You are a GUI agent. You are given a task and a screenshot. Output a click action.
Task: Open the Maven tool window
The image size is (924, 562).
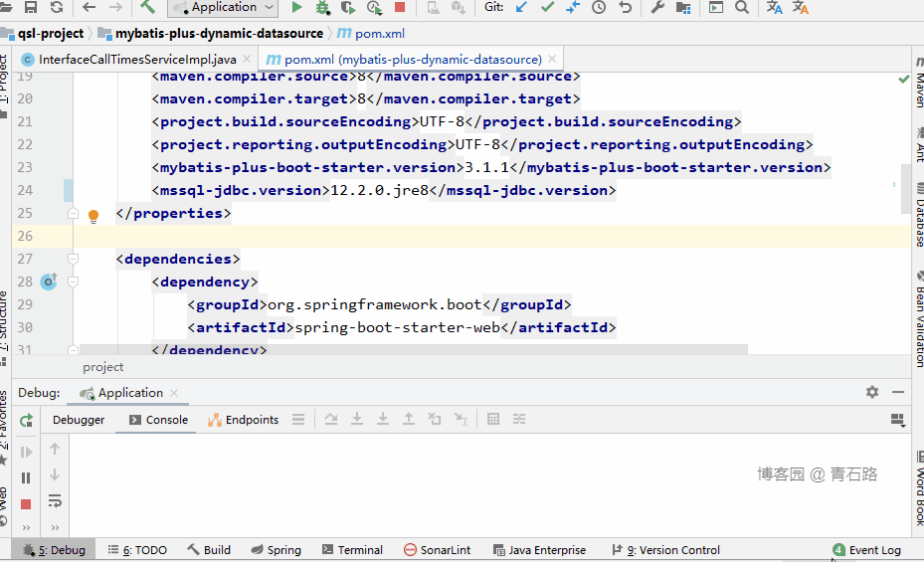[919, 82]
